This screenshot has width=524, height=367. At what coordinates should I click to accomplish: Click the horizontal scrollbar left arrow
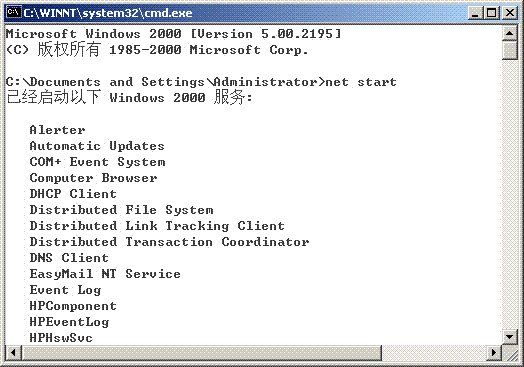coord(13,353)
